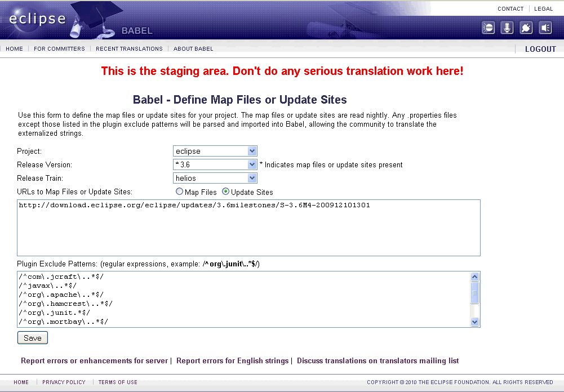Click the LOGOUT link
The width and height of the screenshot is (564, 392).
coord(540,49)
